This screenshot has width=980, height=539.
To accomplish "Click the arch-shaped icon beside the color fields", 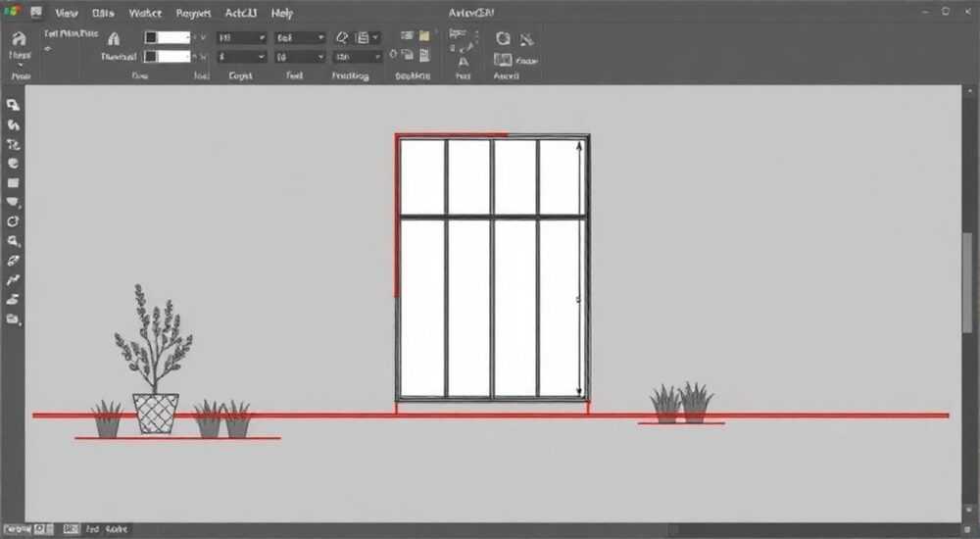I will (x=114, y=39).
